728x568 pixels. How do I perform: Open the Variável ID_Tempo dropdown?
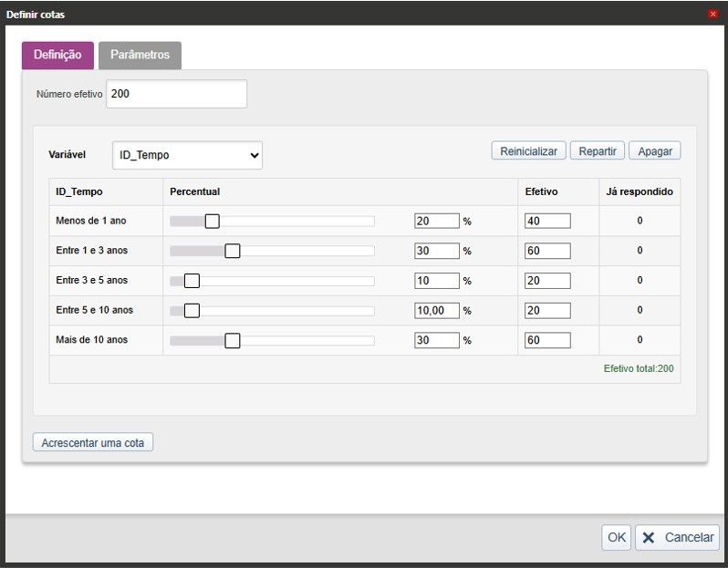(x=187, y=155)
